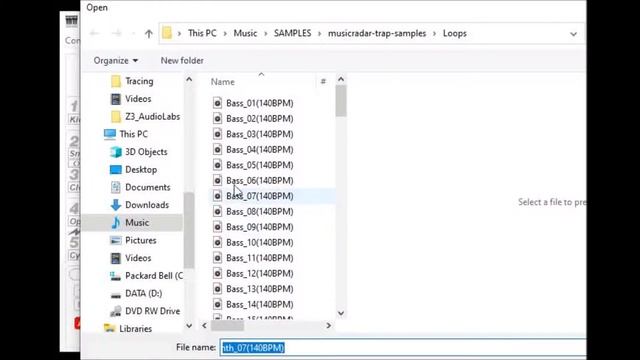The width and height of the screenshot is (640, 360).
Task: Click the folder icon in address bar
Action: [167, 33]
